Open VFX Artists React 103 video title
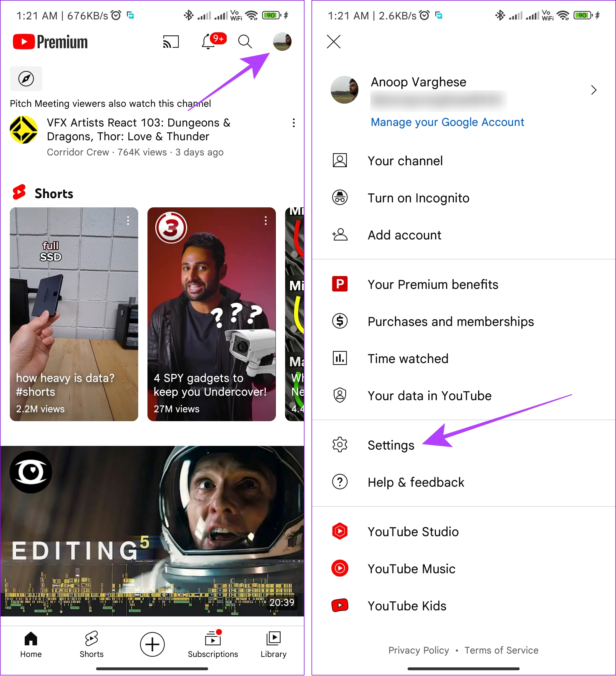The width and height of the screenshot is (616, 676). click(138, 130)
